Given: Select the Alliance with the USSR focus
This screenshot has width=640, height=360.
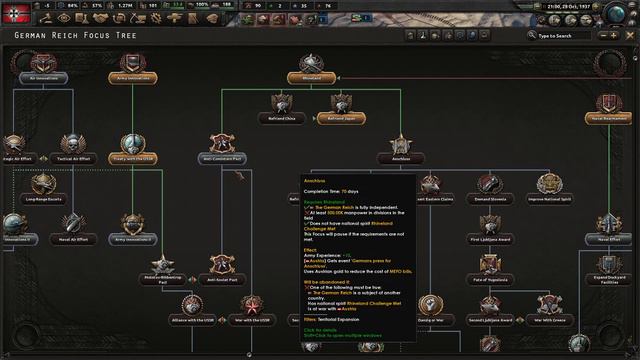Looking at the screenshot, I should (192, 310).
